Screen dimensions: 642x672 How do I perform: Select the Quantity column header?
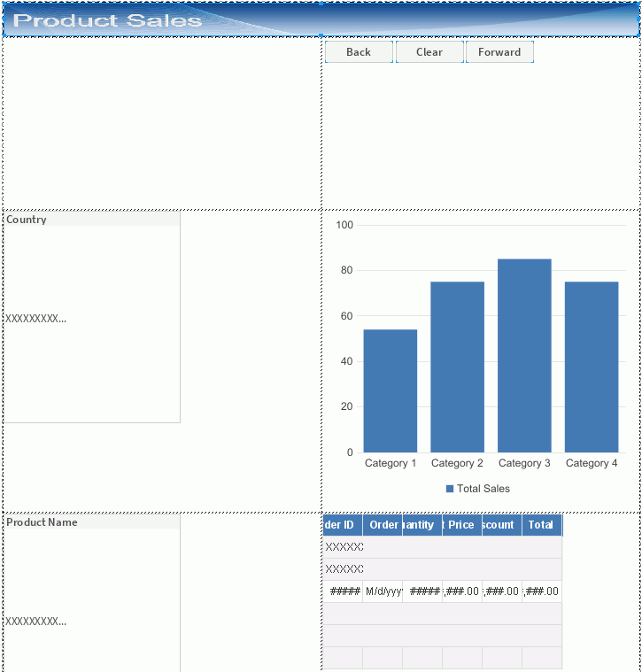pos(422,525)
